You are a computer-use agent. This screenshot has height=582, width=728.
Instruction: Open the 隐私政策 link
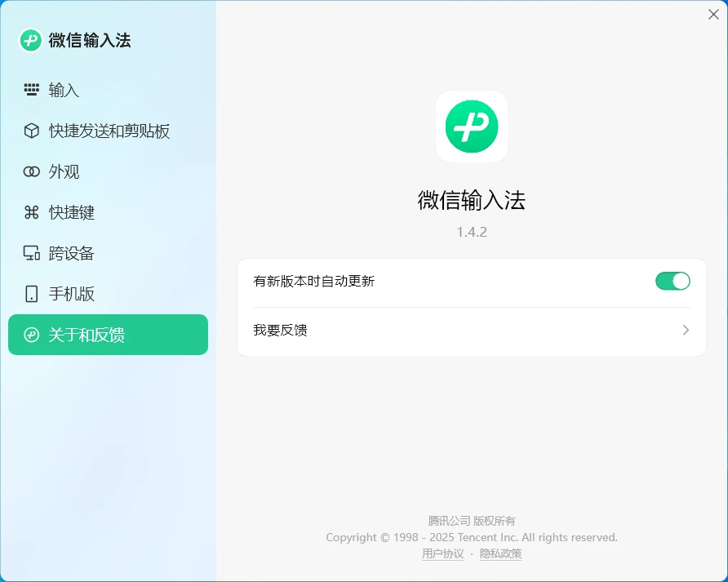[500, 553]
